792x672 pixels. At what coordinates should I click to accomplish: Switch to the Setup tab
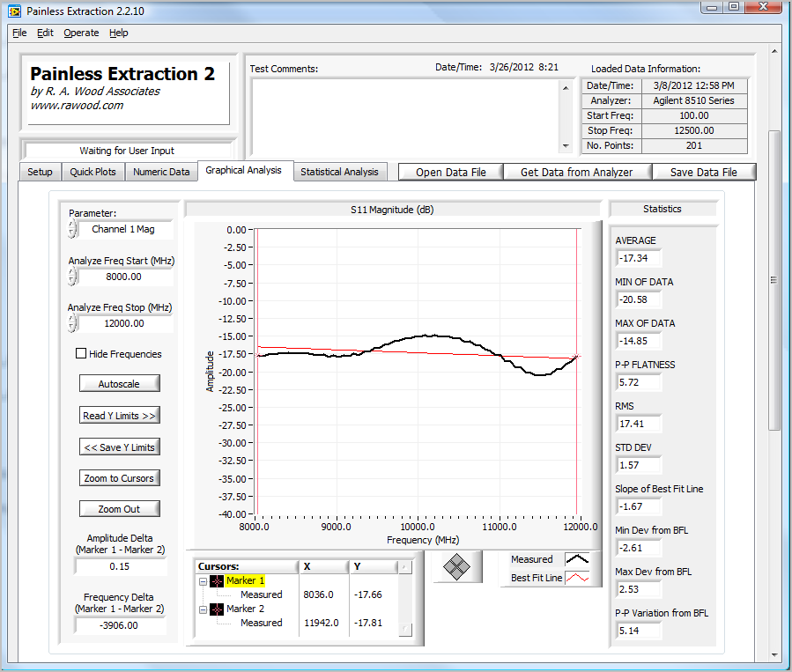[x=40, y=172]
